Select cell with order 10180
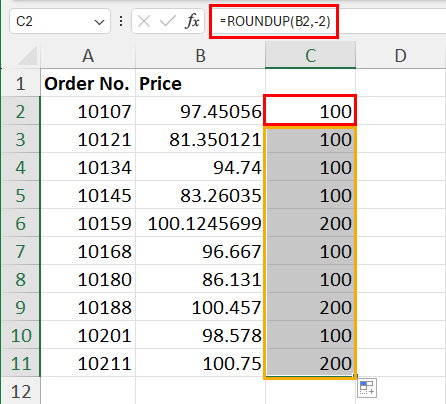The width and height of the screenshot is (446, 404). point(88,279)
